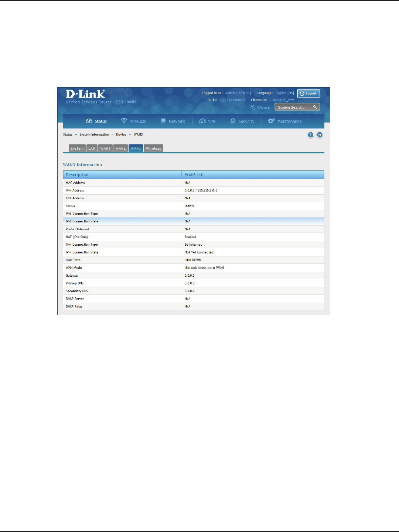The image size is (399, 532).
Task: Select the IPv4 Address row label
Action: tap(75, 191)
